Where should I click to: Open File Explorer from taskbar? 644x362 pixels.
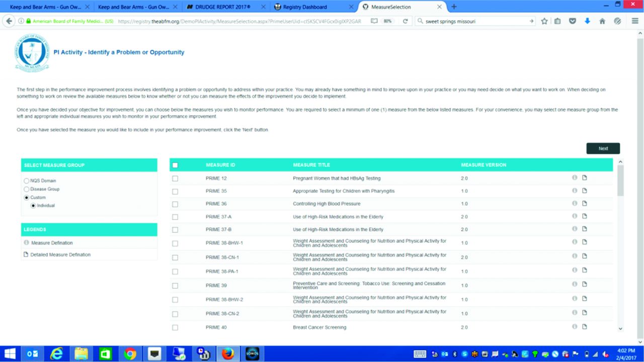[x=82, y=354]
